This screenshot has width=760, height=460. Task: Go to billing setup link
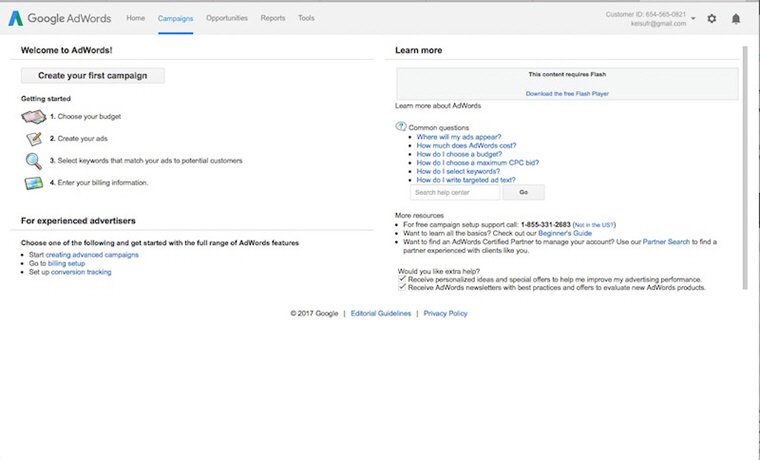66,264
